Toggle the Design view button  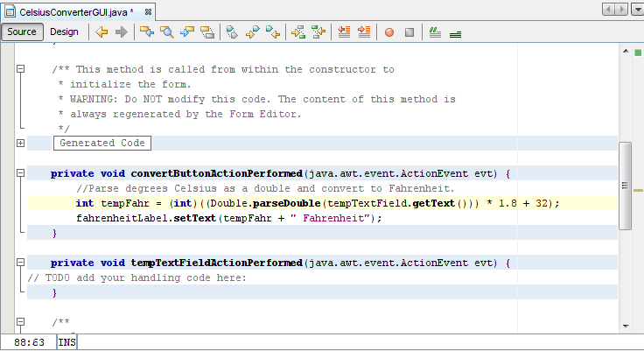pyautogui.click(x=64, y=32)
